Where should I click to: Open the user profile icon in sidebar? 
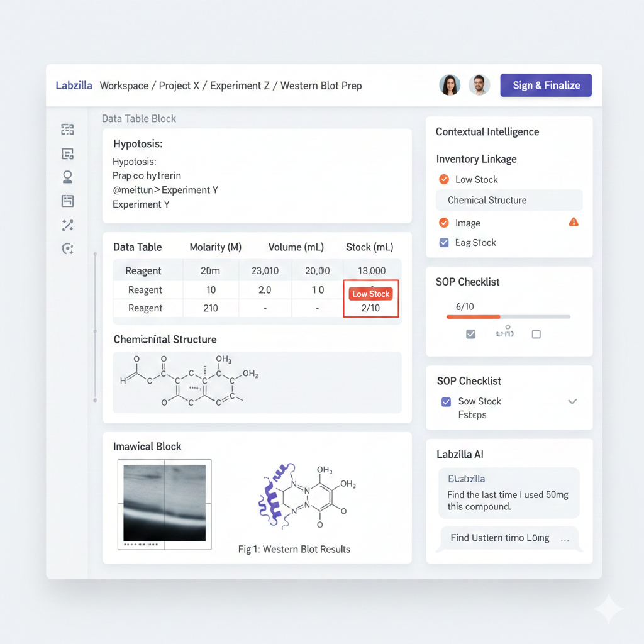pyautogui.click(x=67, y=177)
